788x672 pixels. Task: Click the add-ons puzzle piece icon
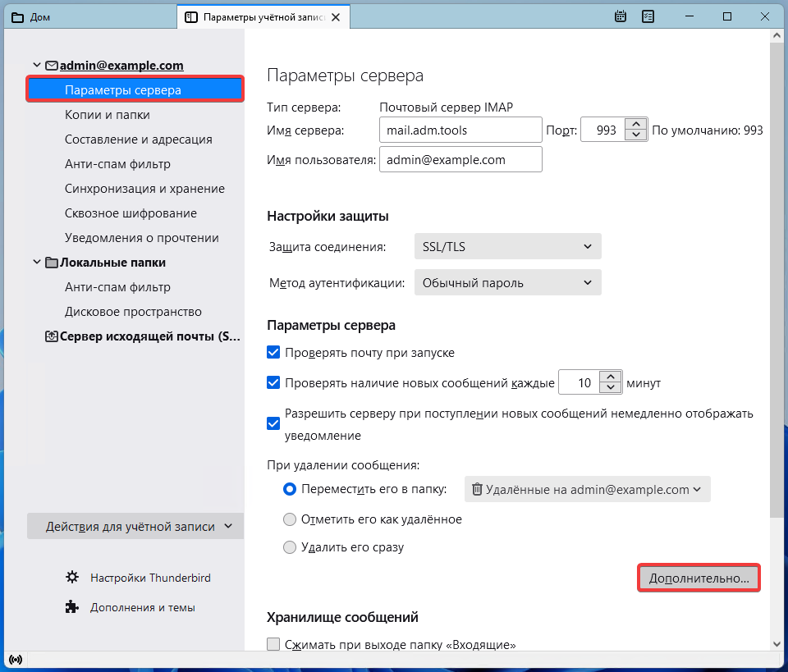tap(72, 608)
